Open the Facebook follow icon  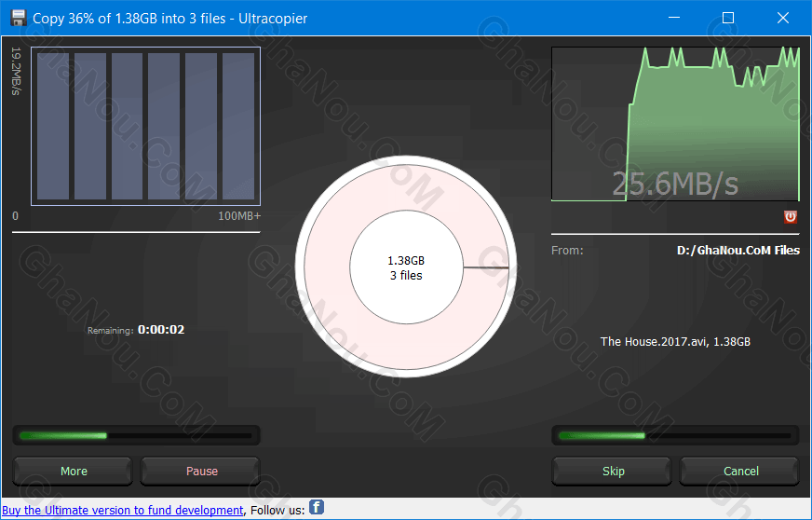point(317,507)
